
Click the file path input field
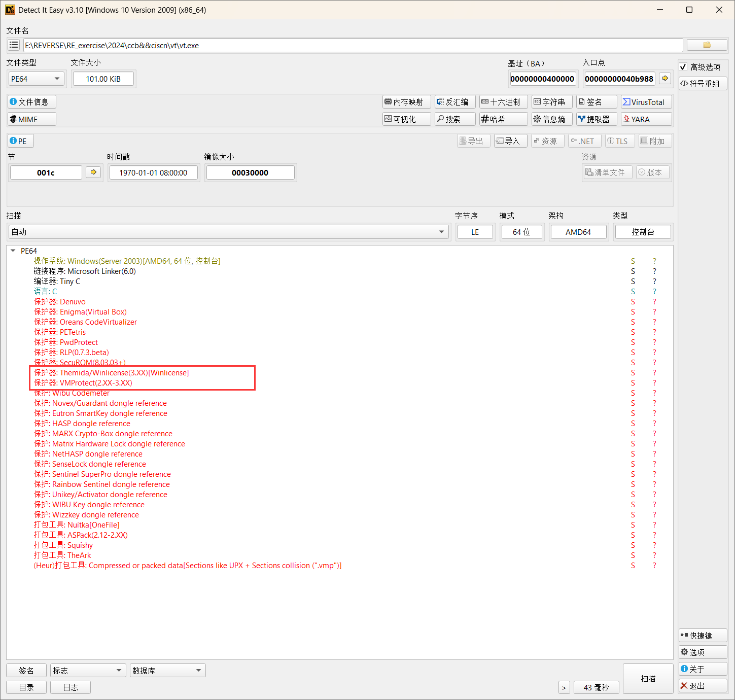[353, 45]
